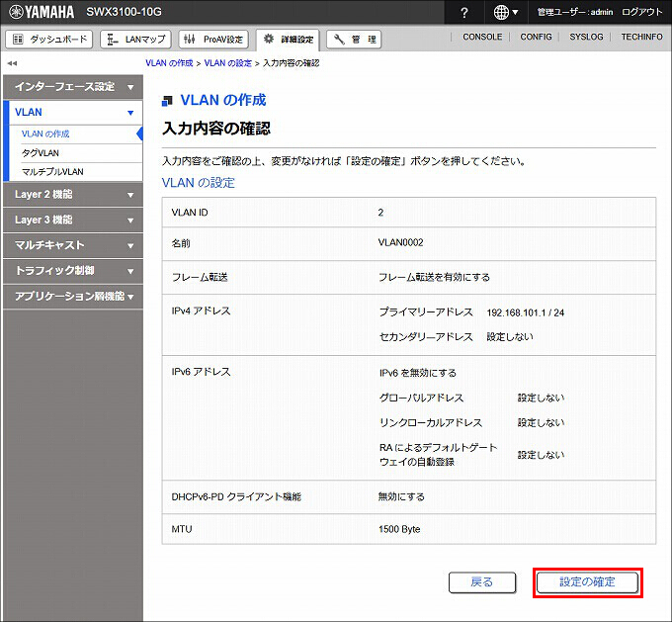
Task: Click the dashboard grid icon
Action: tap(18, 40)
